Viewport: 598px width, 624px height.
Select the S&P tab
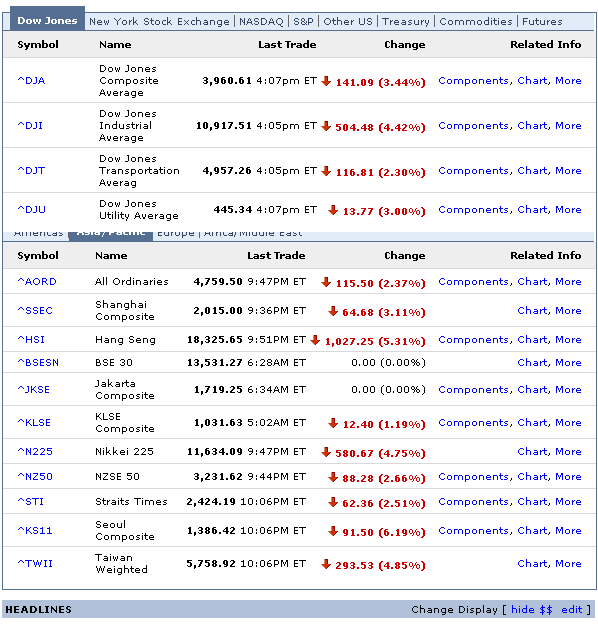pos(303,21)
